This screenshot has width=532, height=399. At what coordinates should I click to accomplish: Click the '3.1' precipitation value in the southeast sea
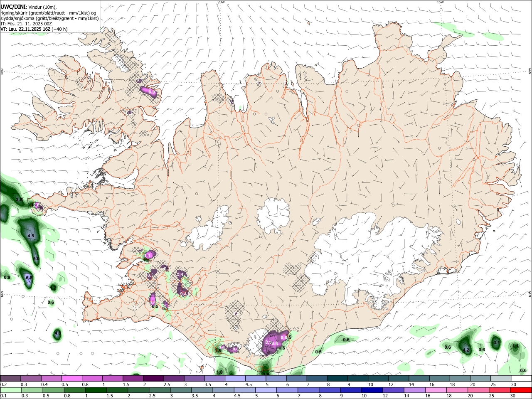[496, 343]
